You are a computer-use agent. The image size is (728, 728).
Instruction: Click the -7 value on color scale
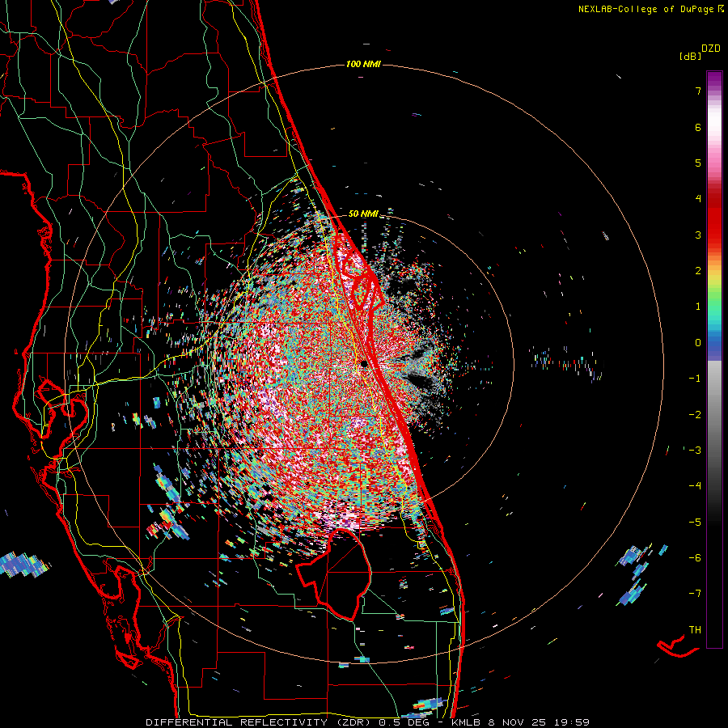695,594
